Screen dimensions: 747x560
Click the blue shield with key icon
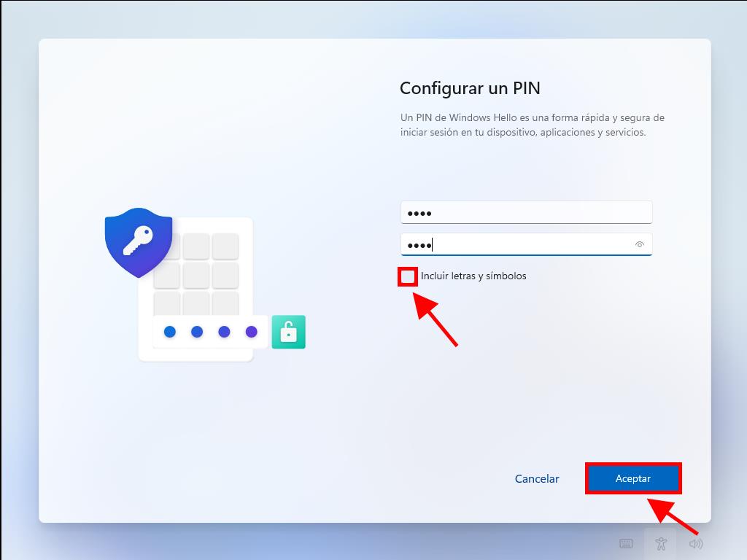pos(139,242)
